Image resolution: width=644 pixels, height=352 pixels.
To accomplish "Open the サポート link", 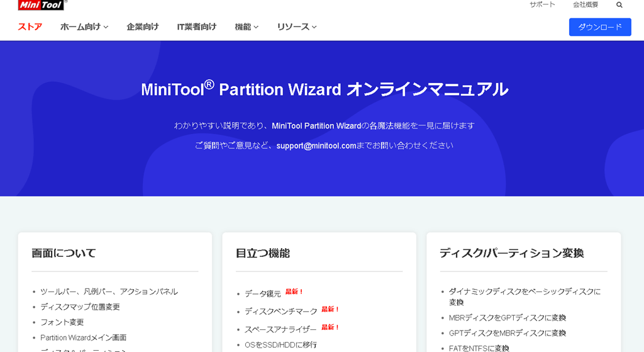I will 542,4.
